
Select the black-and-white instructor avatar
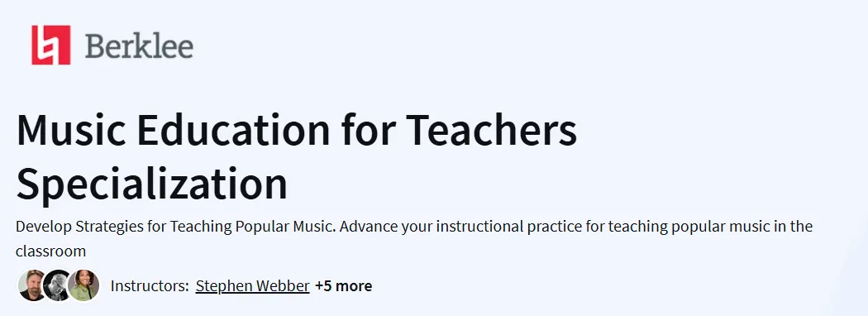58,285
